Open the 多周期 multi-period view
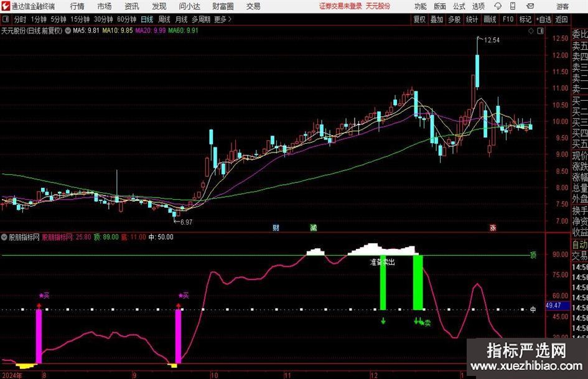 (201, 19)
